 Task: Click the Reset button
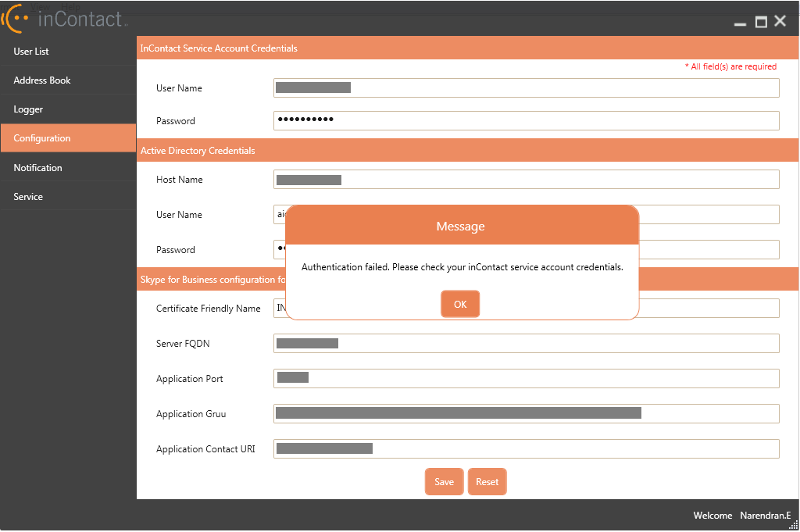[487, 481]
